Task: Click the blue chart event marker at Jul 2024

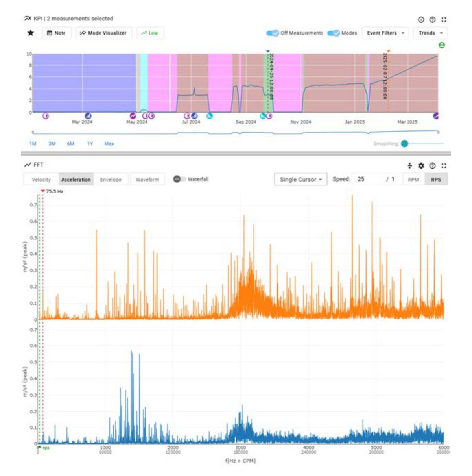Action: click(x=194, y=116)
